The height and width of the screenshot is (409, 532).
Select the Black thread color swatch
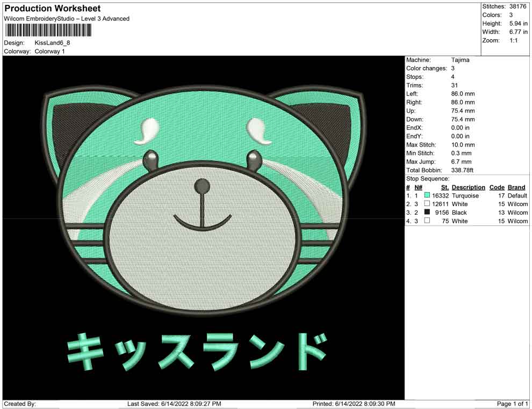pos(427,213)
